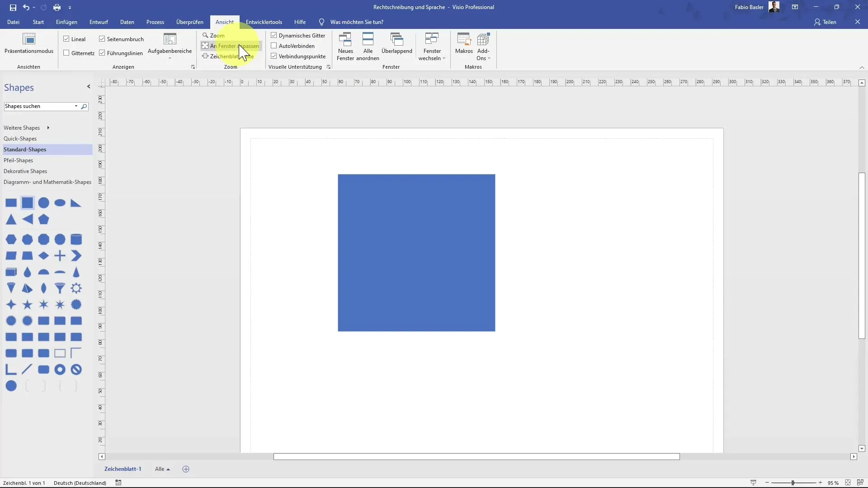Select the L-shape in the stencil
The height and width of the screenshot is (488, 868).
point(11,370)
